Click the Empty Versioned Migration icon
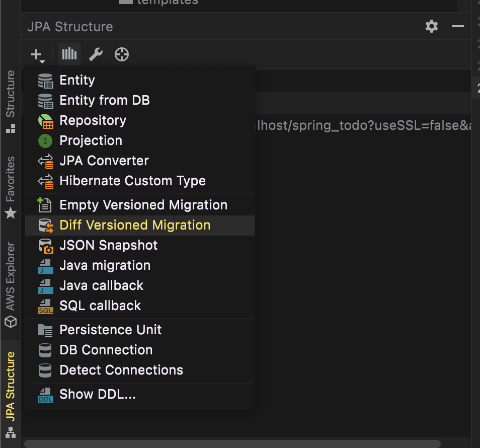The image size is (480, 448). click(45, 205)
